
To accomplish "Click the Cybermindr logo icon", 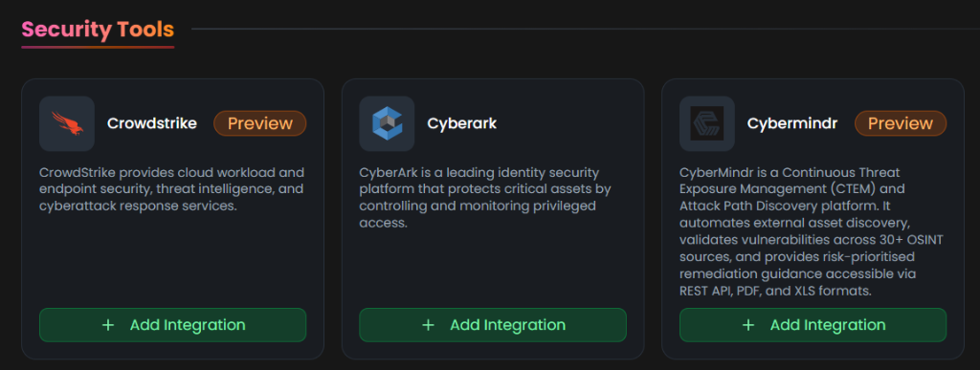I will pos(707,123).
